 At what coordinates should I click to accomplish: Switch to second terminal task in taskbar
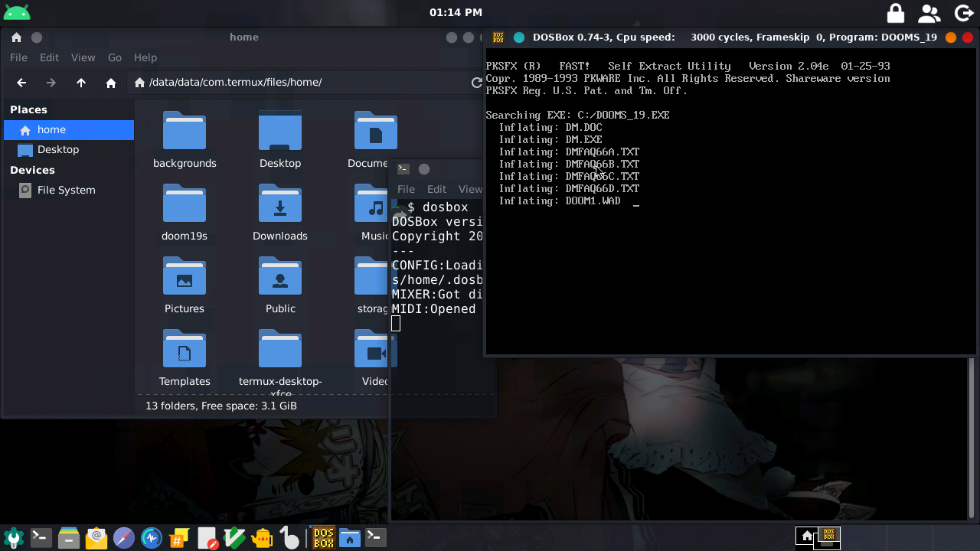pyautogui.click(x=375, y=538)
